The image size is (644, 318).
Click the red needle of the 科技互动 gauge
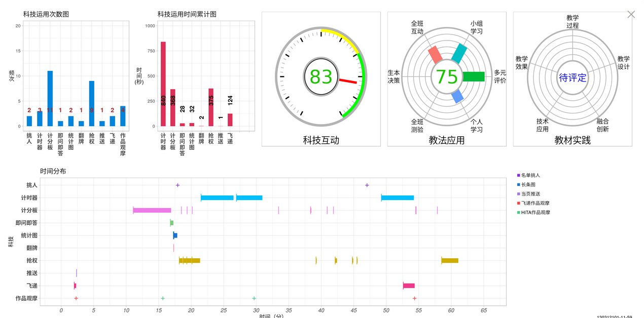pyautogui.click(x=348, y=81)
